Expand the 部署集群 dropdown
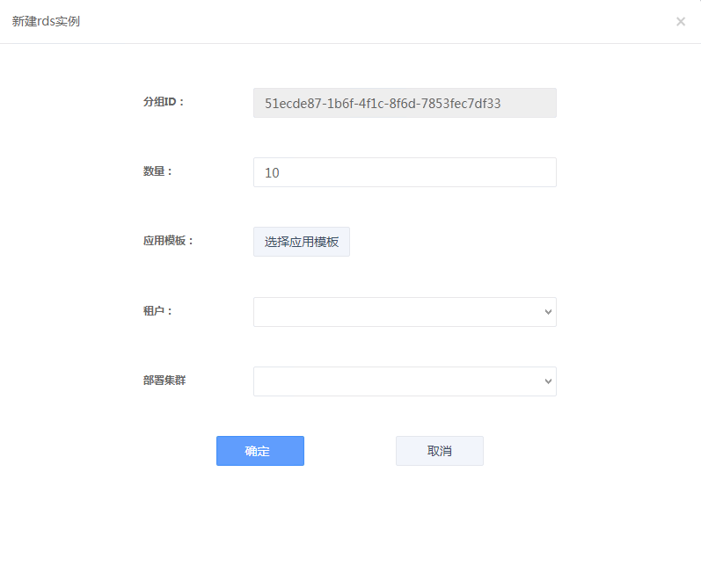This screenshot has height=588, width=701. point(405,381)
